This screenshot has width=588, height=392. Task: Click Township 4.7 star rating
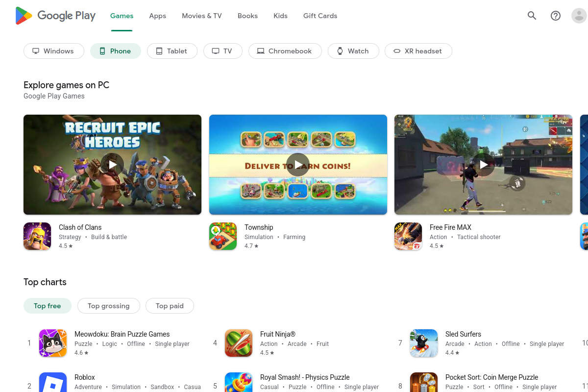251,246
